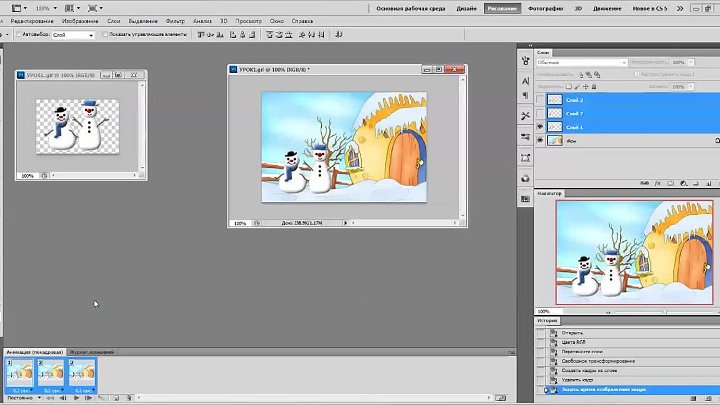Open the Tool Presets crossed-tools icon

[527, 116]
